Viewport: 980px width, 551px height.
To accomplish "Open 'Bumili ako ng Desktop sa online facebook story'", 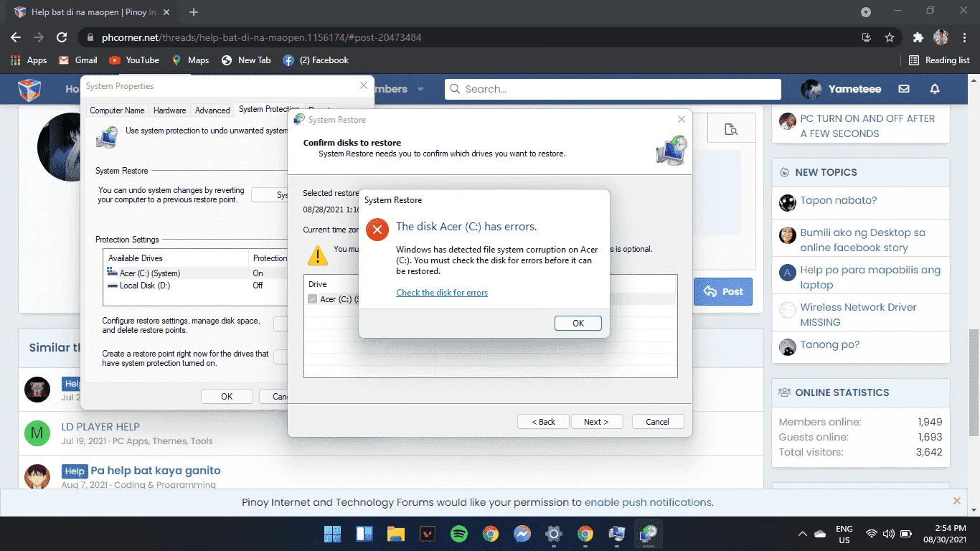I will [x=862, y=240].
